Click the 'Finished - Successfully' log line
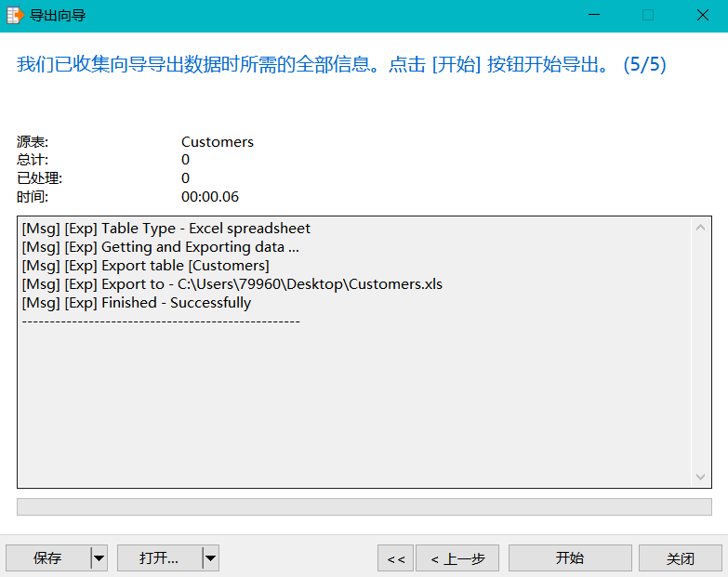This screenshot has width=728, height=577. click(137, 303)
